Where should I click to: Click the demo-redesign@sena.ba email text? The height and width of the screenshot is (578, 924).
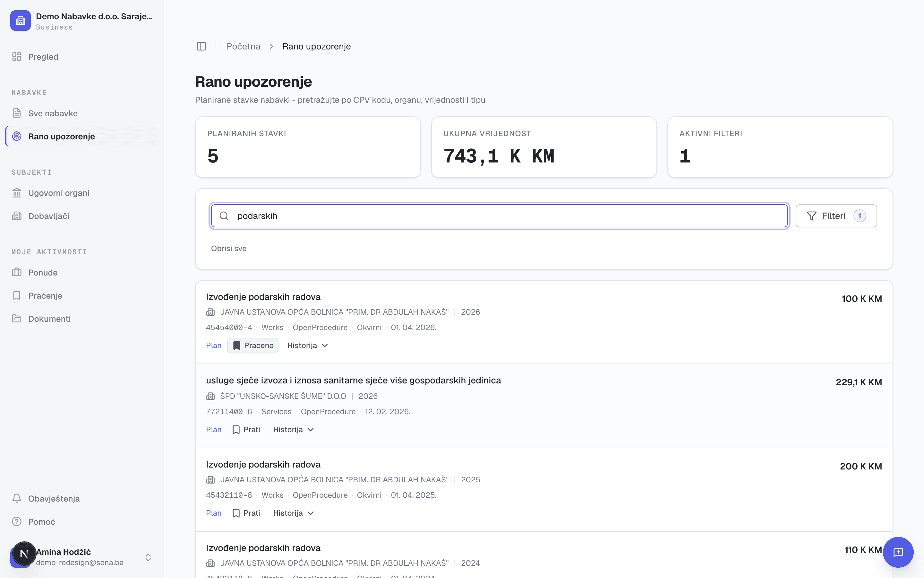coord(80,563)
